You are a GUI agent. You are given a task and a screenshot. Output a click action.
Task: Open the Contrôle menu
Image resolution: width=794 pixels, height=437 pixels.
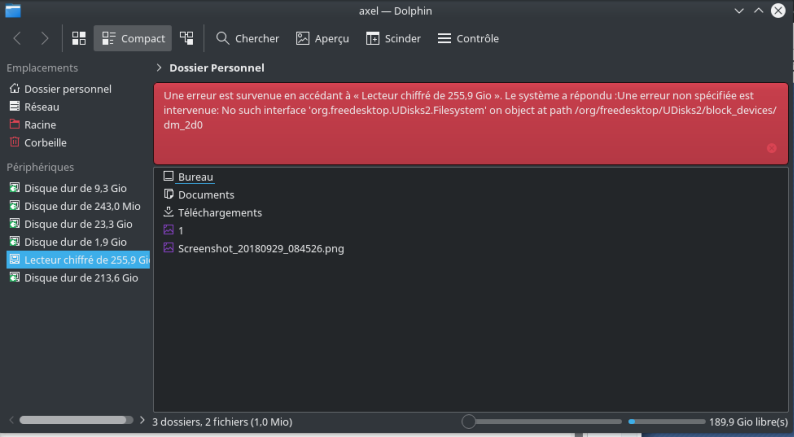pyautogui.click(x=467, y=39)
